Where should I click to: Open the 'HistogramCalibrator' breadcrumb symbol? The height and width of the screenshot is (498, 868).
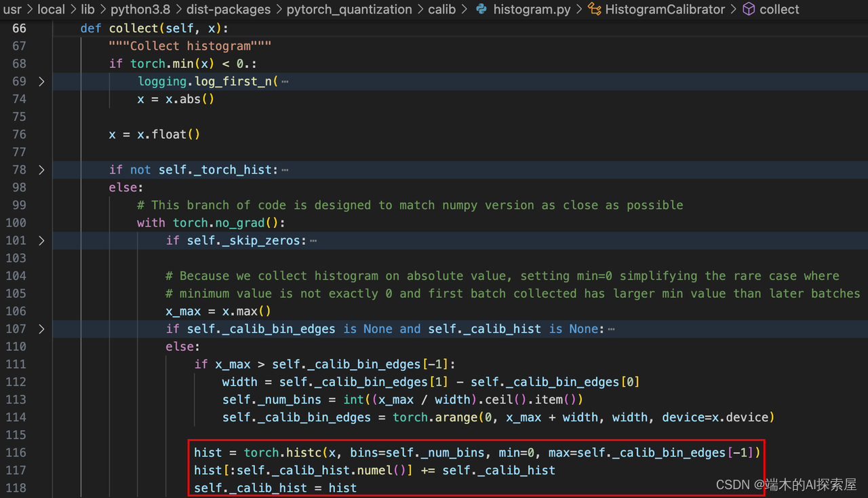(x=665, y=9)
